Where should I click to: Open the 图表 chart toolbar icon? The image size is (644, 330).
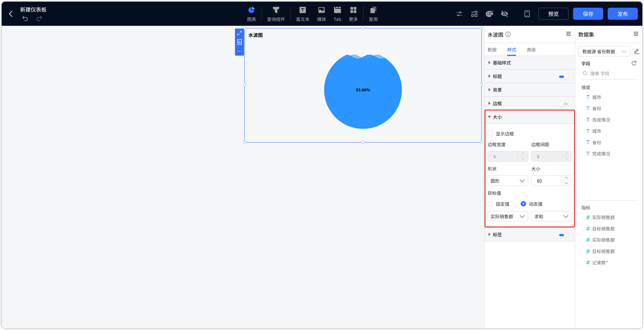coord(251,14)
